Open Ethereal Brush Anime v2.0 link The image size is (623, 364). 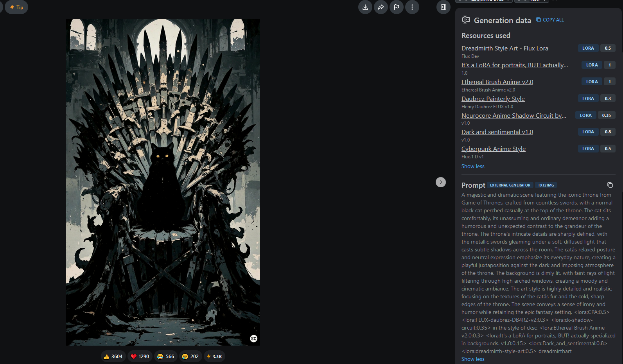tap(497, 82)
